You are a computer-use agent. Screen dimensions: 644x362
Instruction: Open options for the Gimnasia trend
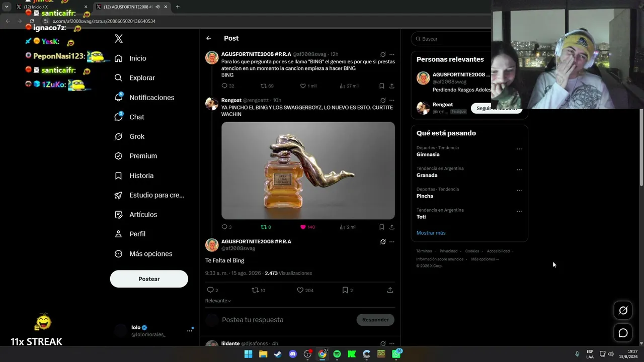pos(519,149)
